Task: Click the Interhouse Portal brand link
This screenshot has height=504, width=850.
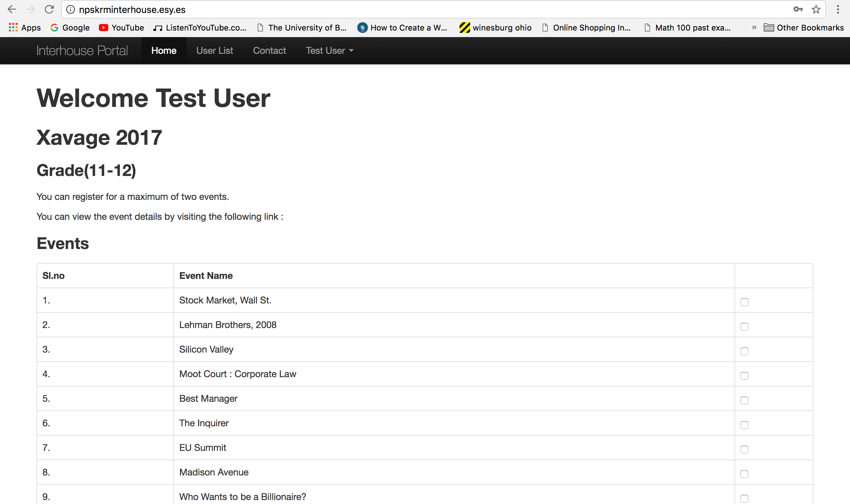Action: [x=82, y=50]
